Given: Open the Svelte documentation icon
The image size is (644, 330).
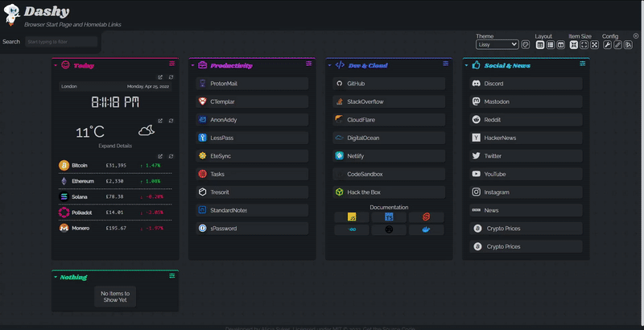Looking at the screenshot, I should pyautogui.click(x=426, y=217).
